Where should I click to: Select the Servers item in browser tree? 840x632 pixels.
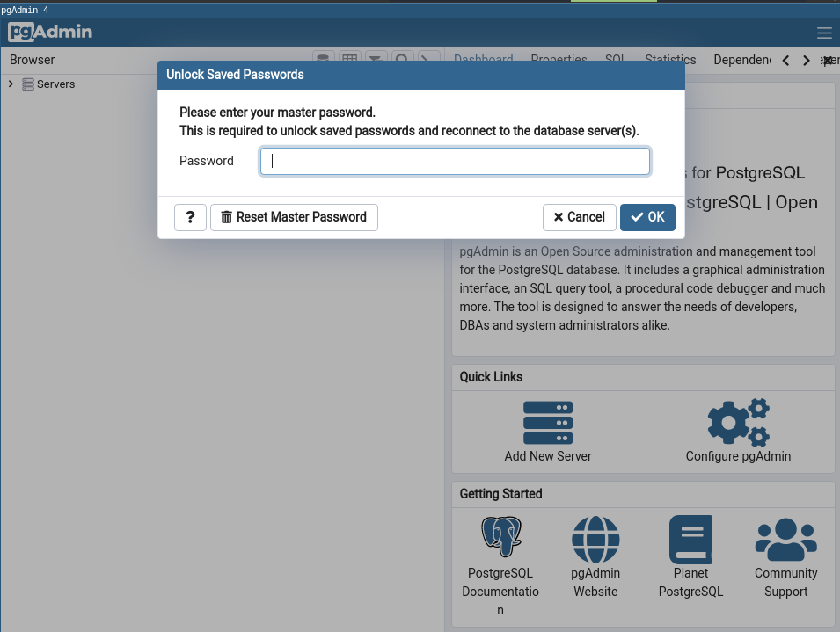(55, 84)
